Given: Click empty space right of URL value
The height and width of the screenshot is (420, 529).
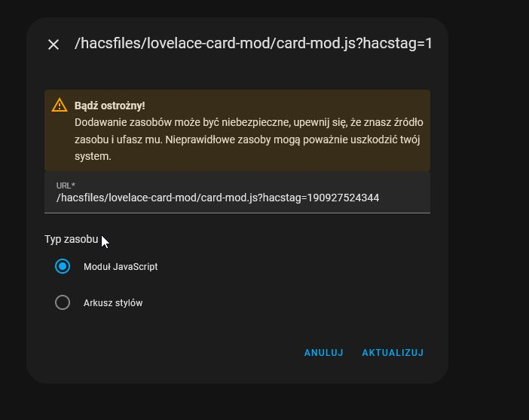Looking at the screenshot, I should 404,198.
